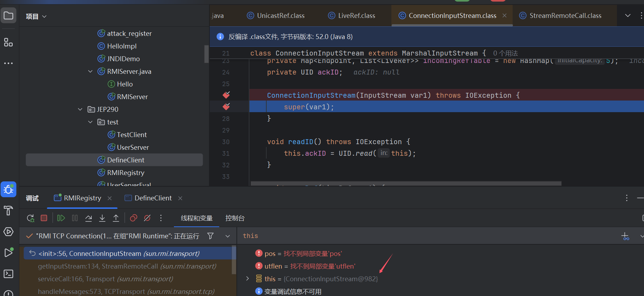Step into the method call
Viewport: 644px width, 296px height.
pos(102,218)
